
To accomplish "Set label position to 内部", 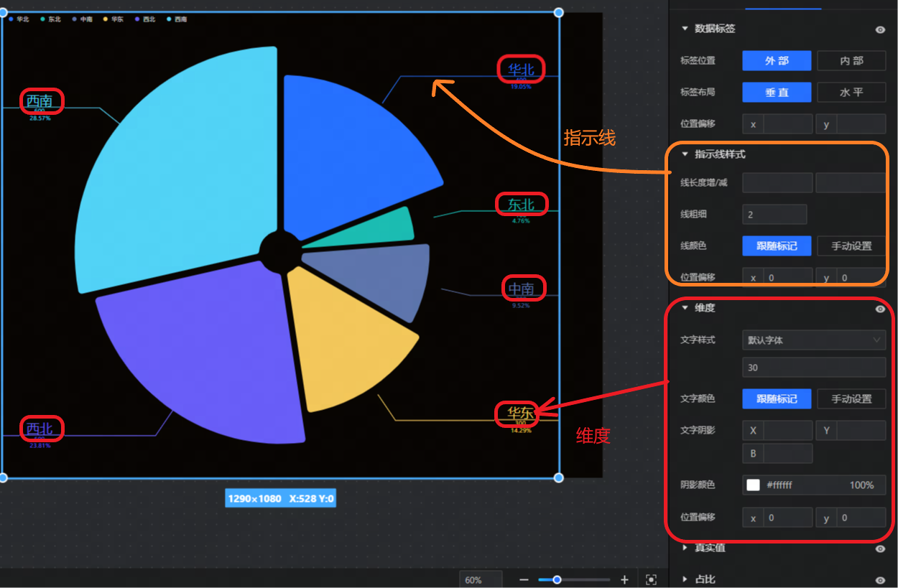I will (851, 61).
